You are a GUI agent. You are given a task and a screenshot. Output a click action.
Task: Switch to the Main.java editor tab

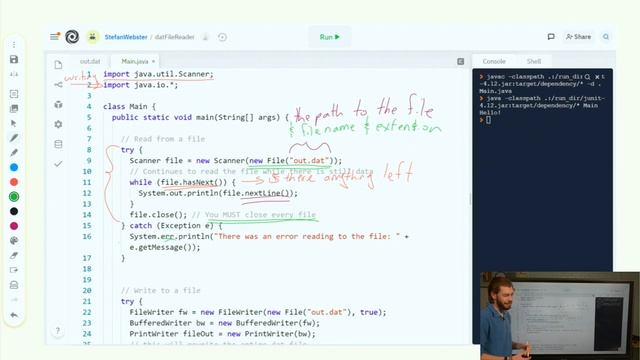pyautogui.click(x=135, y=61)
